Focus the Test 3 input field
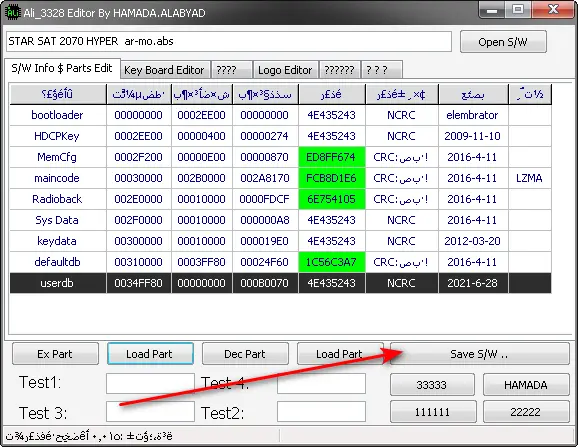 tap(150, 411)
